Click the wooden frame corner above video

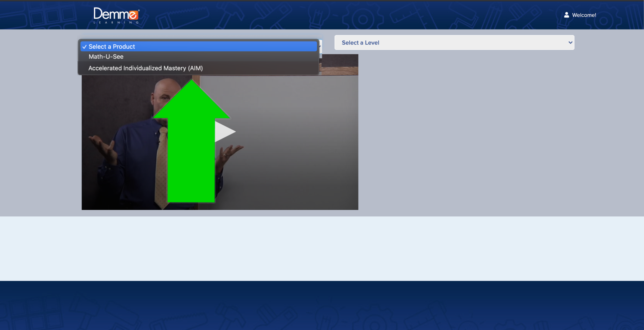pos(339,65)
